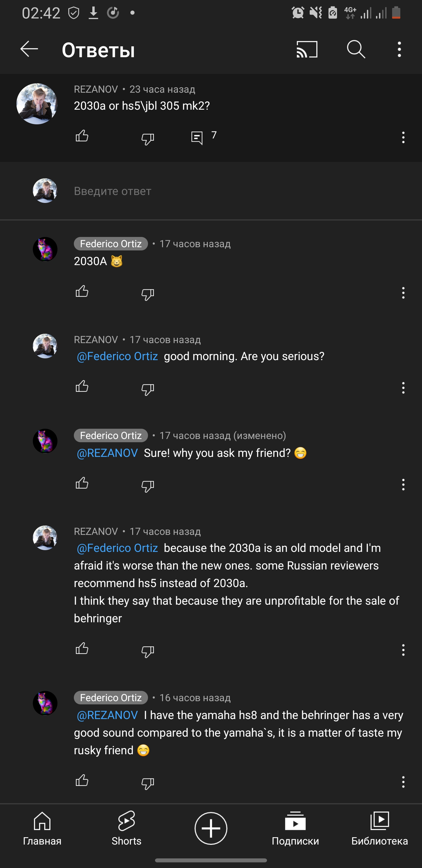The width and height of the screenshot is (422, 868).
Task: Open options menu for "2030A" reply
Action: [x=403, y=293]
